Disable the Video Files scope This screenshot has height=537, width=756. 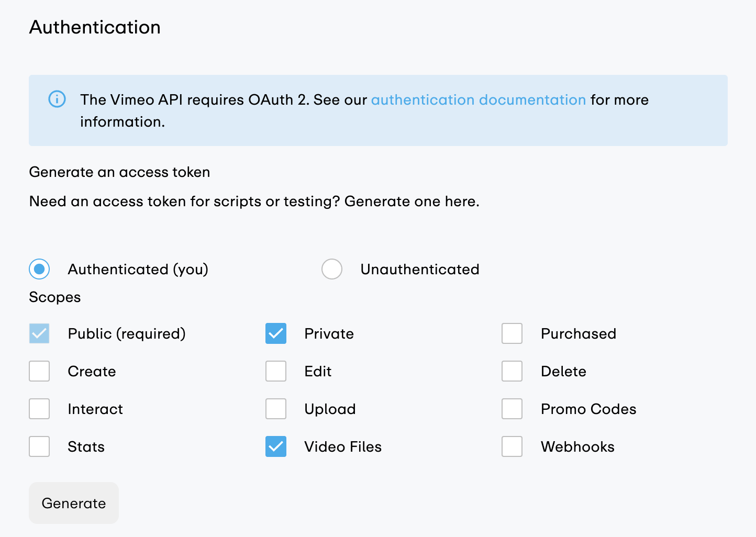pyautogui.click(x=276, y=446)
